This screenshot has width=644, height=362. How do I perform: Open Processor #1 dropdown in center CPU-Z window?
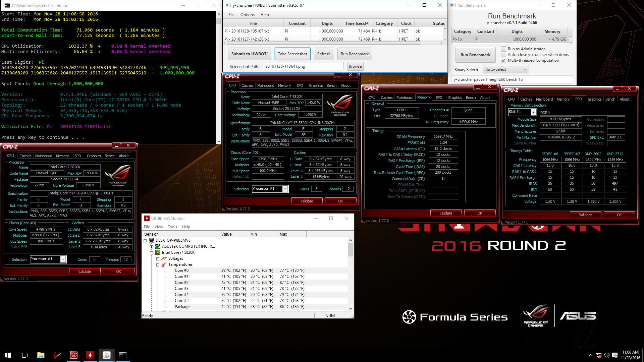(285, 189)
